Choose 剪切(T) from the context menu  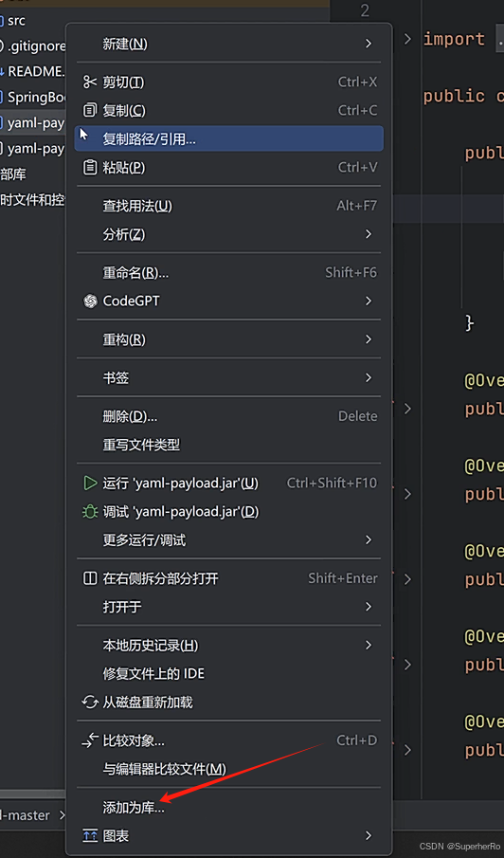[229, 82]
